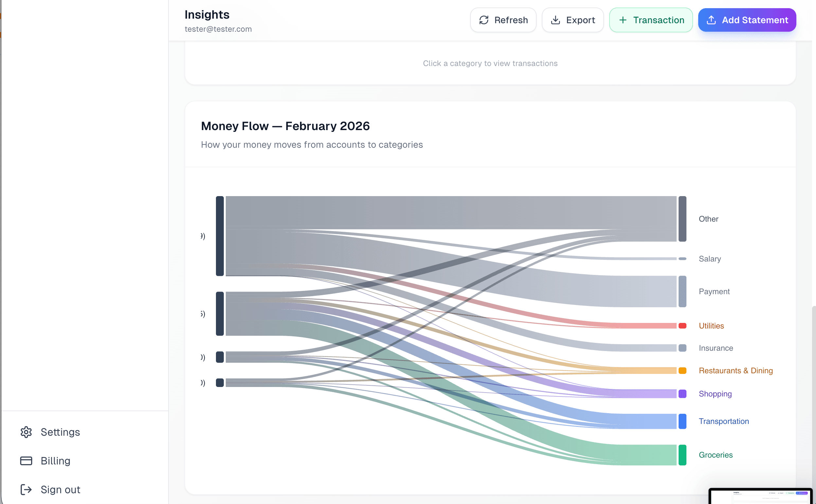Viewport: 816px width, 504px height.
Task: Click the Sign out arrow icon
Action: click(26, 489)
